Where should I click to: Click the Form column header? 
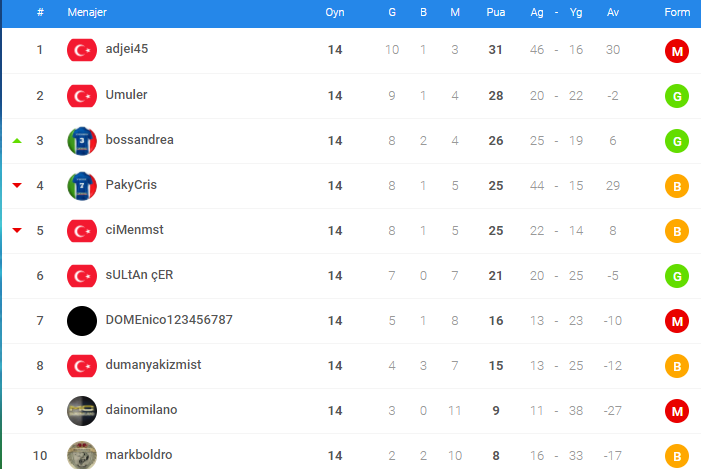[677, 13]
